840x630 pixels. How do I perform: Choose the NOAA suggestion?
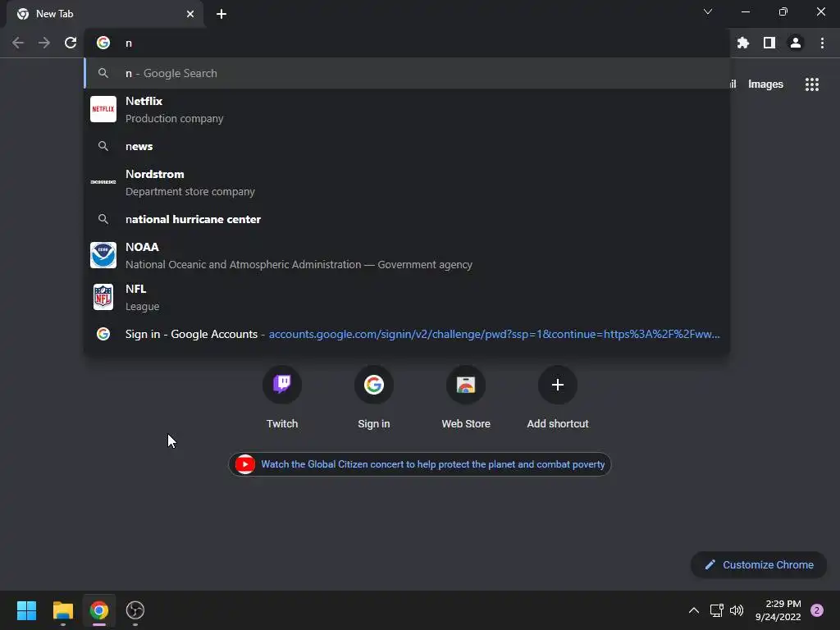point(407,255)
